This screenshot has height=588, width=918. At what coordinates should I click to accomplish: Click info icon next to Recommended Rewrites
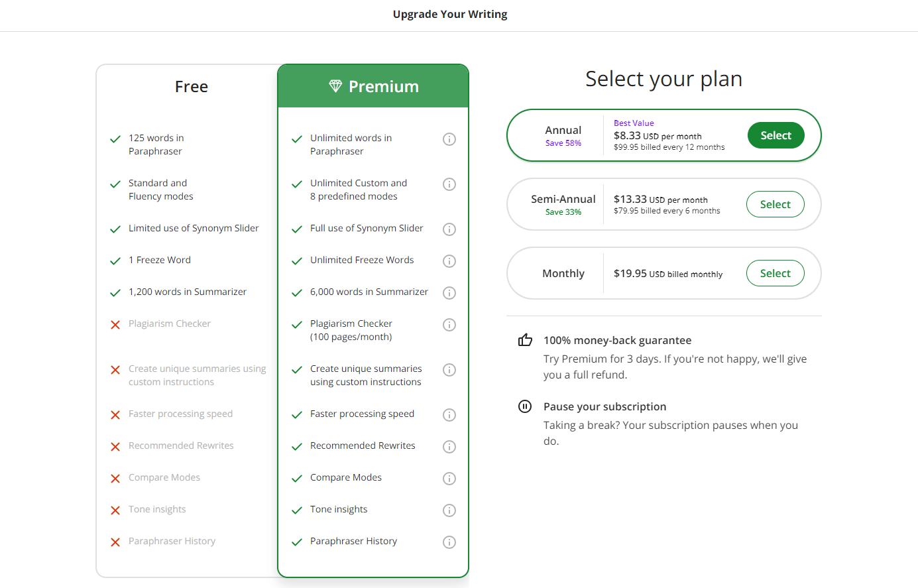point(449,447)
